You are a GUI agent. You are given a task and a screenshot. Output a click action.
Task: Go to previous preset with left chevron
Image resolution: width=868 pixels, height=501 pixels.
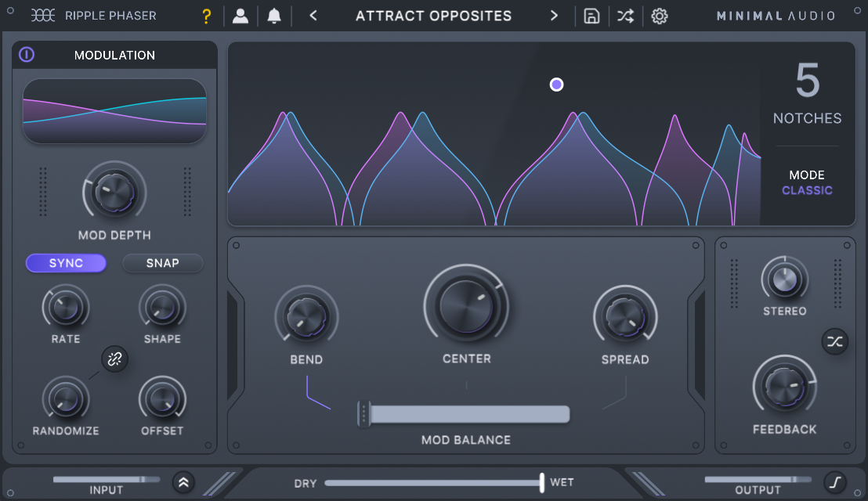[313, 16]
